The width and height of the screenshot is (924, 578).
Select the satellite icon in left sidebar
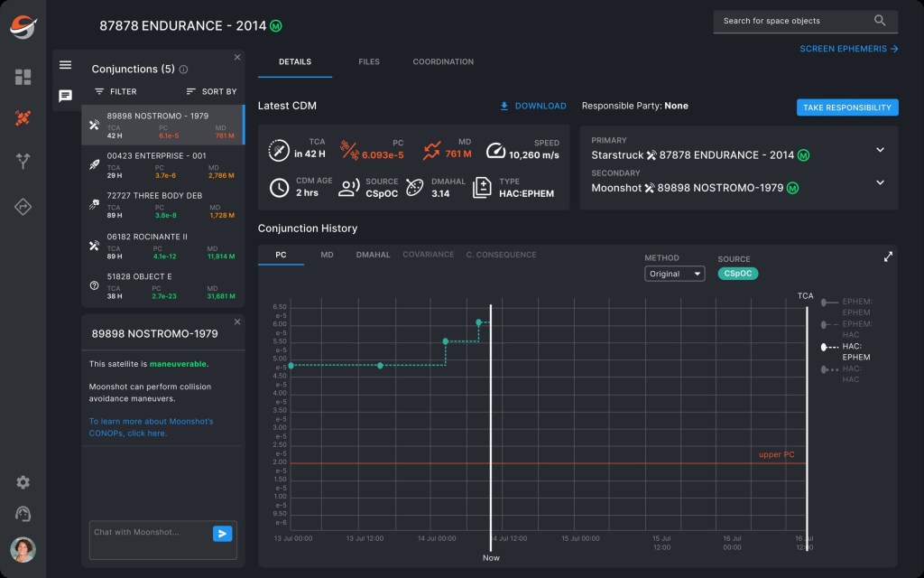(x=23, y=118)
